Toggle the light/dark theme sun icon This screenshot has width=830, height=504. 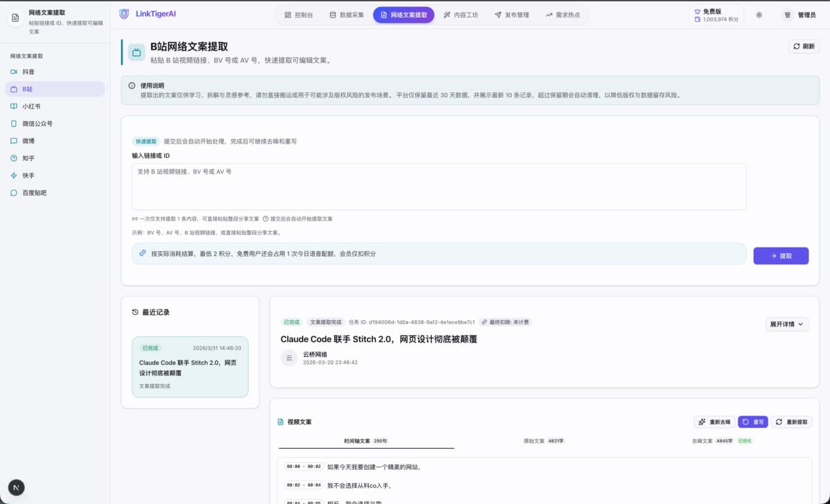pos(759,14)
